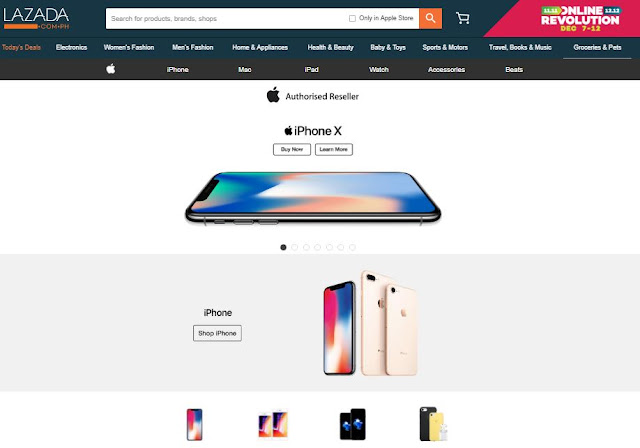
Task: Select the second carousel dot
Action: point(295,247)
